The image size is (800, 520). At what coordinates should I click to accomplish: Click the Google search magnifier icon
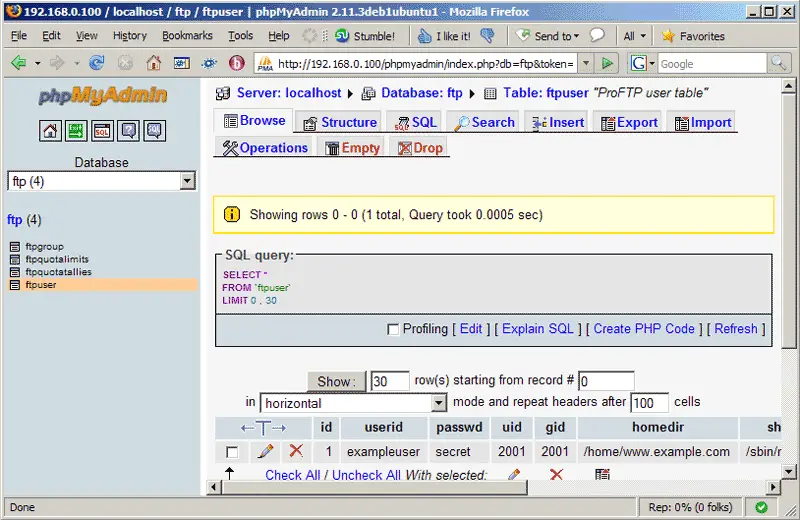point(778,63)
